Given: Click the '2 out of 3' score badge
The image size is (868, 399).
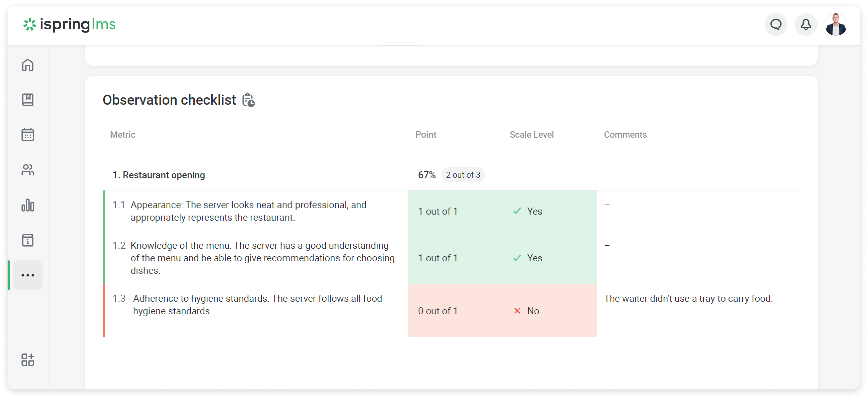Looking at the screenshot, I should click(463, 175).
